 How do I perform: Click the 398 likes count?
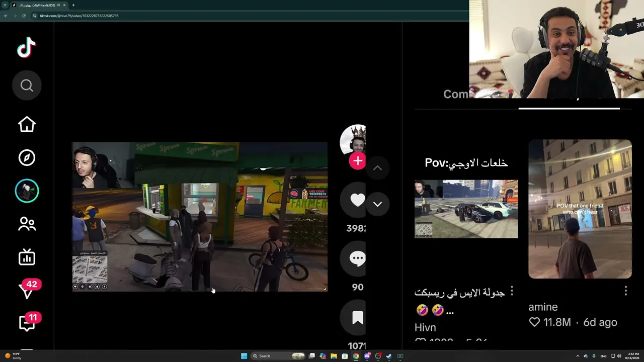pos(356,228)
